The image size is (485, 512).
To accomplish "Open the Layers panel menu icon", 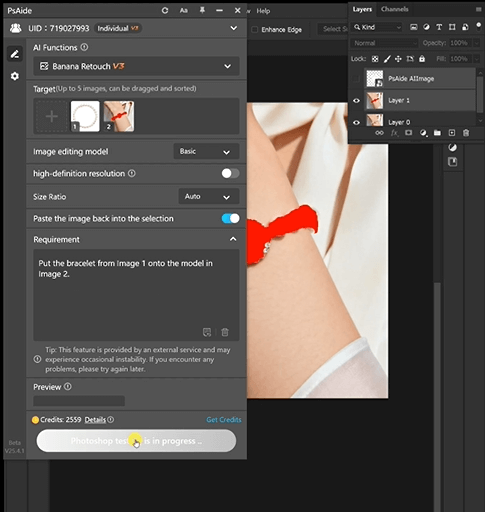I will coord(479,10).
